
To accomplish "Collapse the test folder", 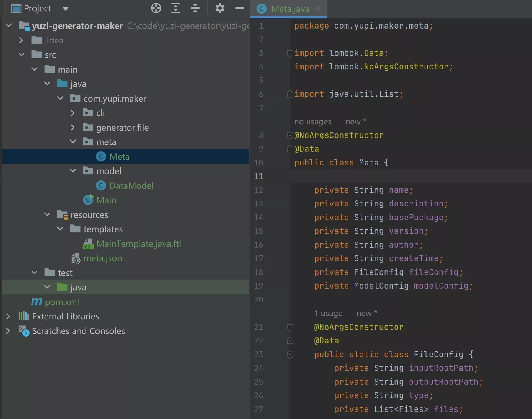I will pos(35,273).
